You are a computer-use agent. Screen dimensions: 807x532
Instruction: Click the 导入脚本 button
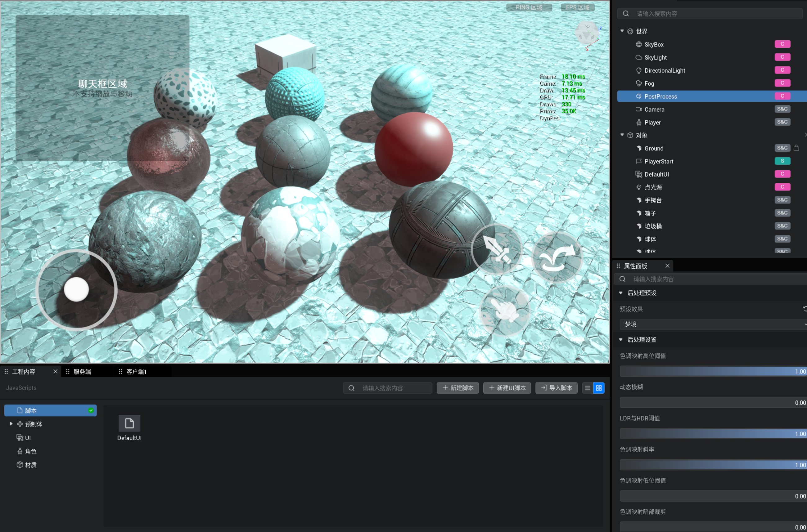point(557,388)
